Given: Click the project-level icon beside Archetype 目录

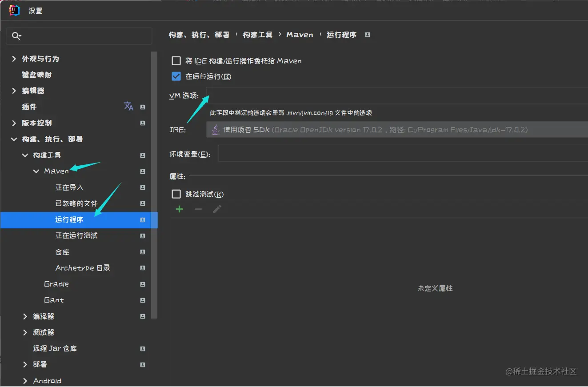Looking at the screenshot, I should click(x=143, y=268).
